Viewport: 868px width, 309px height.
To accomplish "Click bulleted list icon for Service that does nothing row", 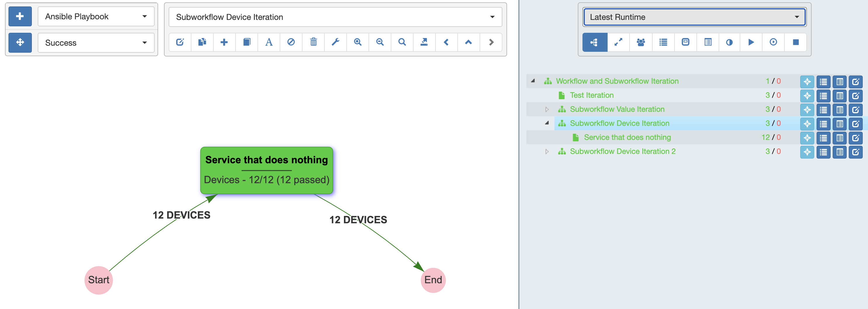I will 823,138.
